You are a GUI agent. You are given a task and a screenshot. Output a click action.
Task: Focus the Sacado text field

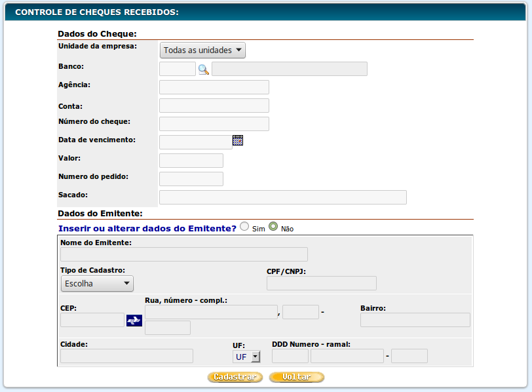(x=282, y=197)
